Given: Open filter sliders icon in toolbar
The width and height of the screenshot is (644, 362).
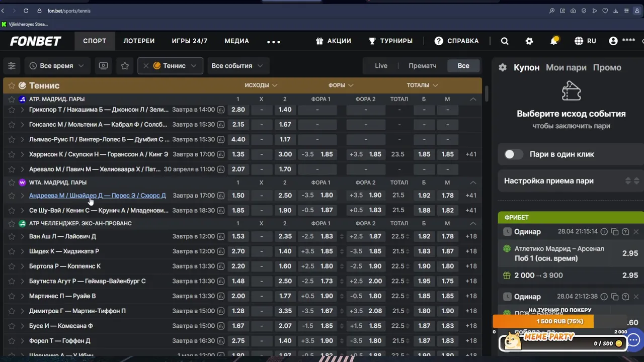Looking at the screenshot, I should point(12,66).
